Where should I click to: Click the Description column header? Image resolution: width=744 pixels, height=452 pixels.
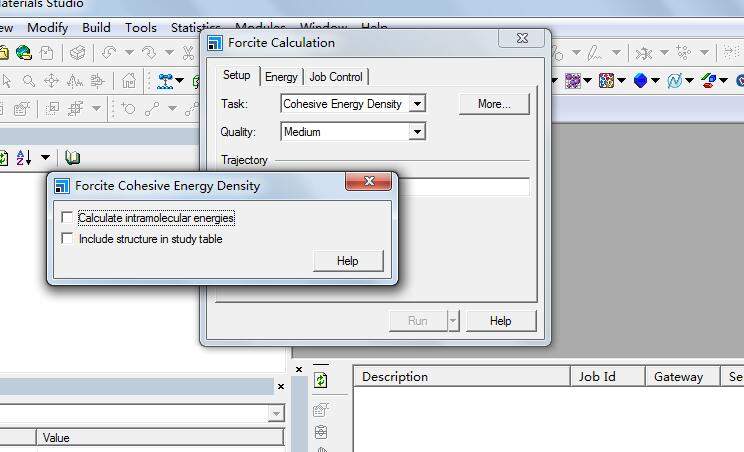click(462, 377)
